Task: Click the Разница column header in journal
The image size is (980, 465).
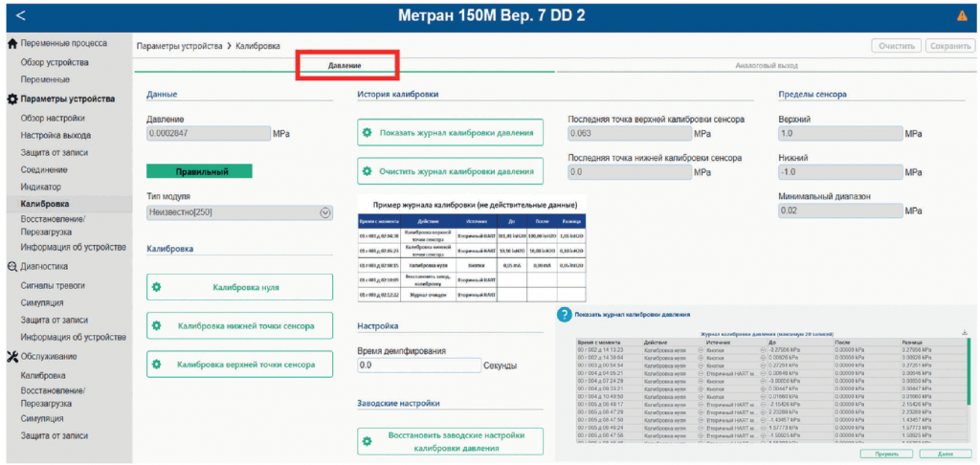Action: (914, 343)
